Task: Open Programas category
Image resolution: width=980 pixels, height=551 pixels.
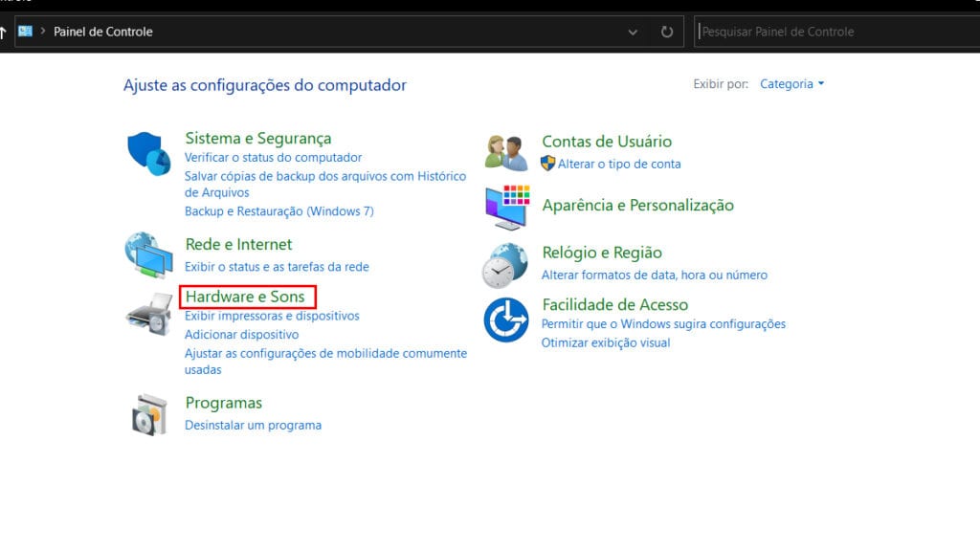Action: (224, 403)
